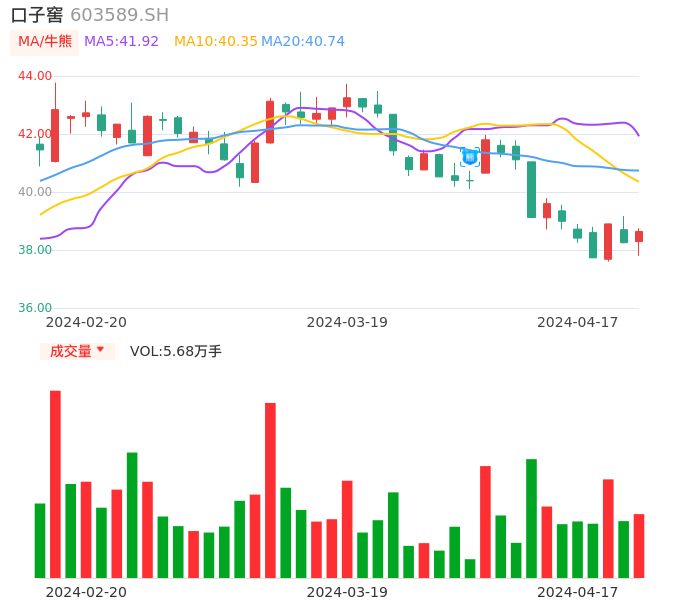Click the tallest red volume bar
Image resolution: width=686 pixels, height=606 pixels.
[55, 484]
